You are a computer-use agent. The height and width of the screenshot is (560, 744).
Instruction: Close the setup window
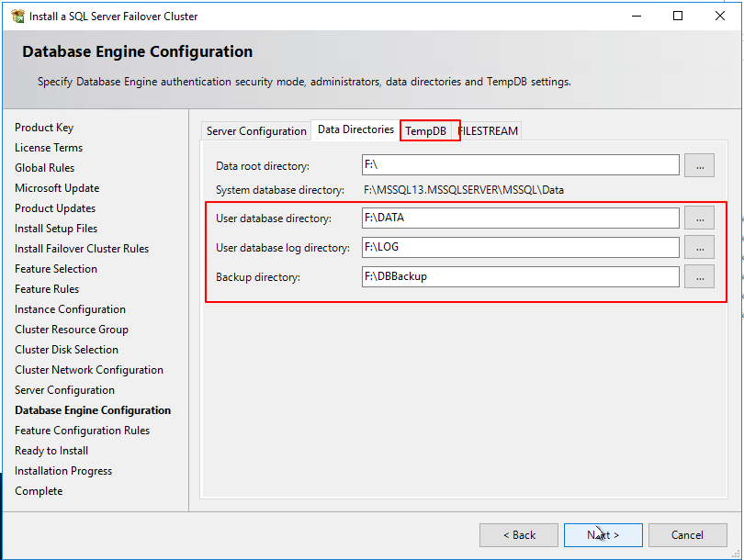720,17
